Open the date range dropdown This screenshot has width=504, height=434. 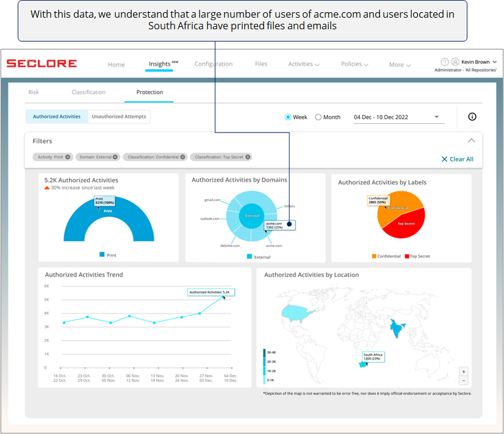click(x=399, y=117)
